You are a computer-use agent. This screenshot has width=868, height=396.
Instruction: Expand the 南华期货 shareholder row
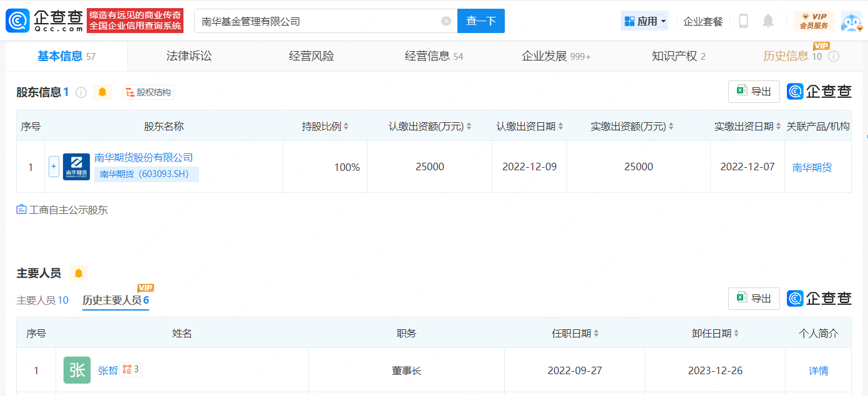[54, 167]
